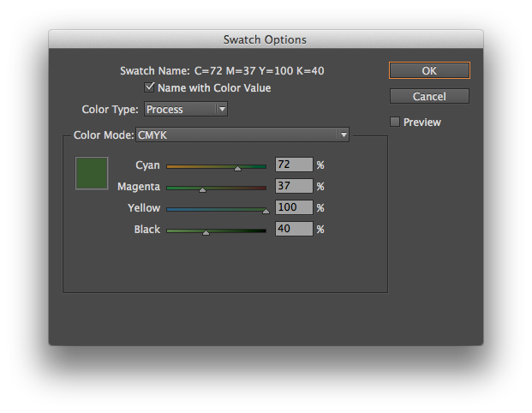532x413 pixels.
Task: Open the Color Mode dropdown
Action: [242, 135]
